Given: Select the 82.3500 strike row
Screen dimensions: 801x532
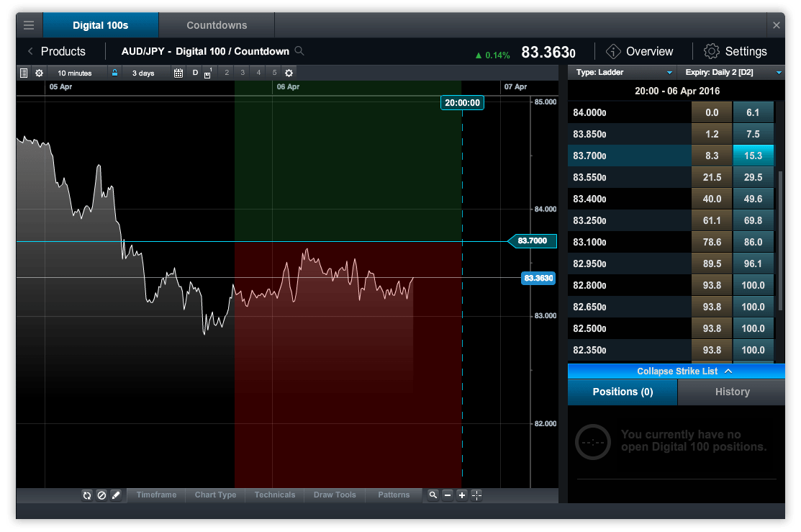Looking at the screenshot, I should (671, 350).
